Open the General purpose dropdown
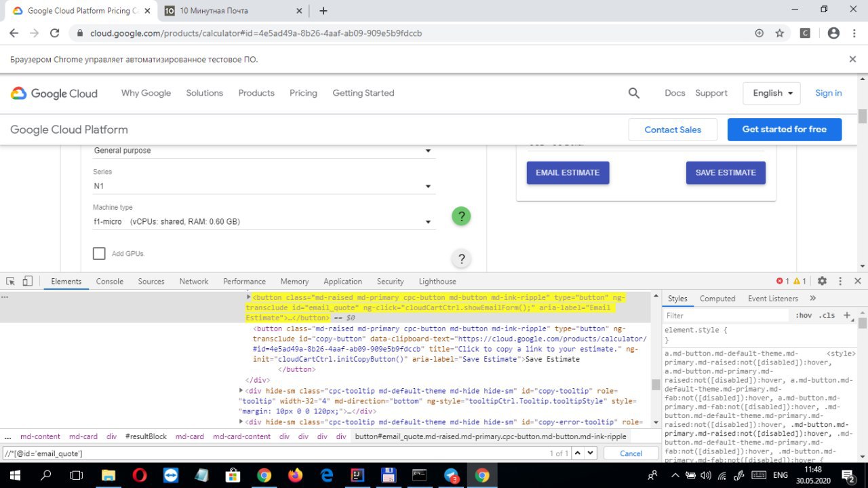 264,151
